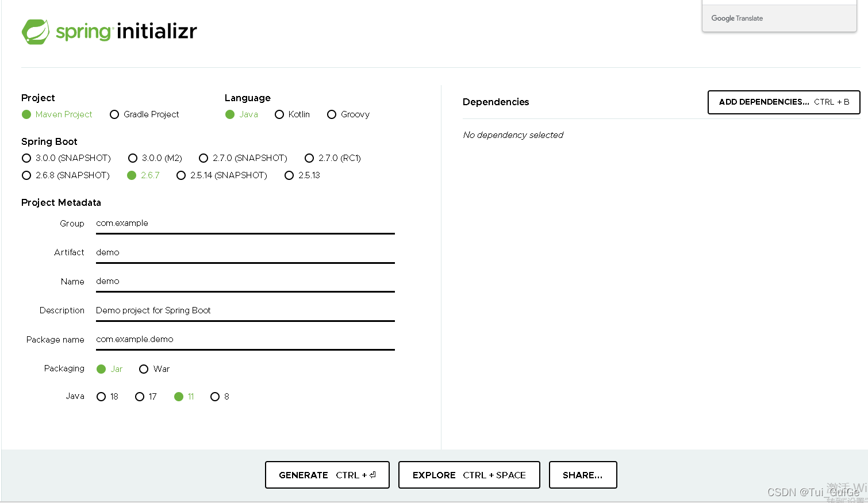The image size is (868, 503).
Task: Click 'No dependency selected' text
Action: point(513,135)
